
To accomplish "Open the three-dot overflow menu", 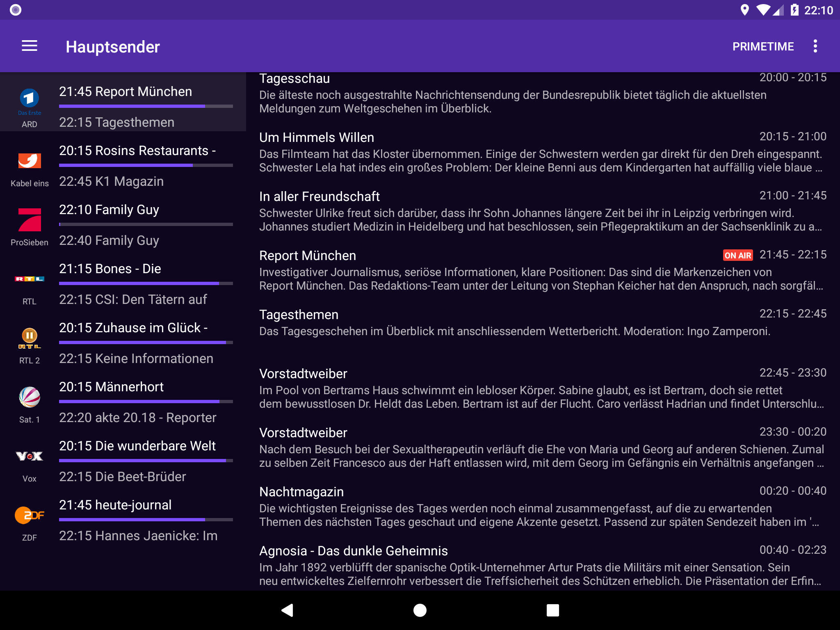I will 815,46.
